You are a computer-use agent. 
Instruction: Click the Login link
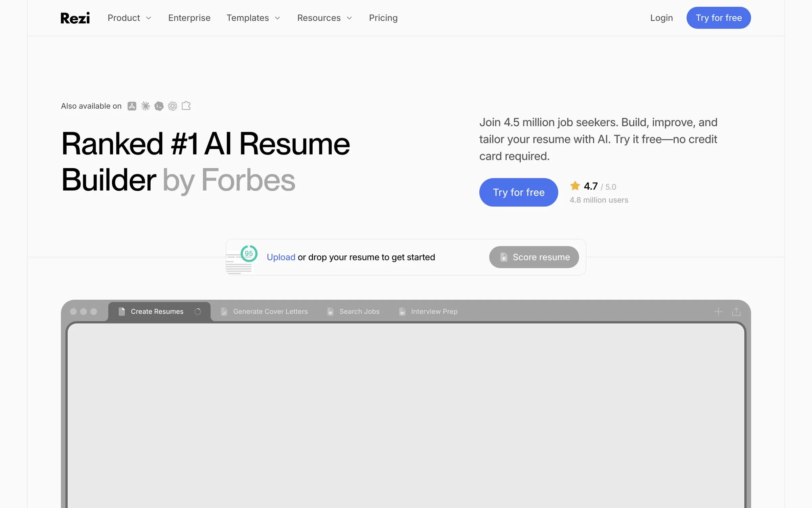tap(661, 18)
